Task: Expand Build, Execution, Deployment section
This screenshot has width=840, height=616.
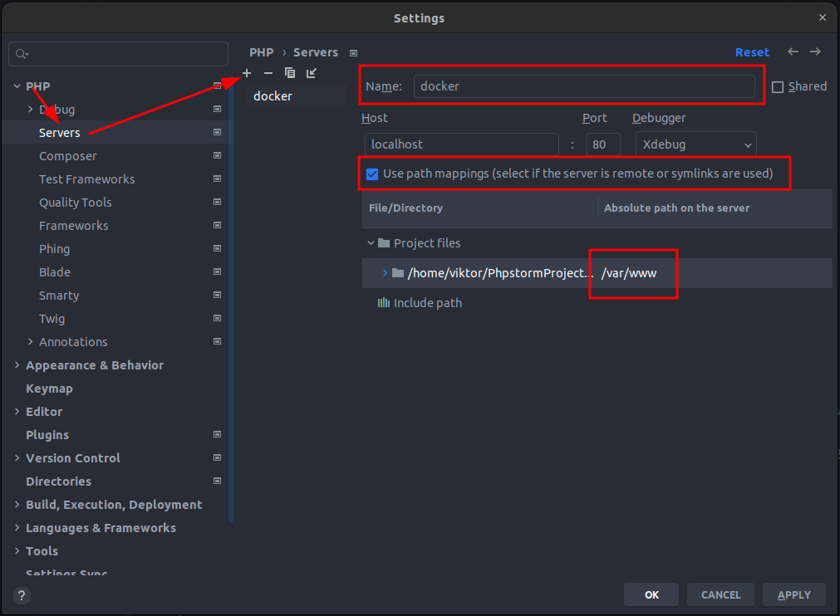Action: [17, 505]
